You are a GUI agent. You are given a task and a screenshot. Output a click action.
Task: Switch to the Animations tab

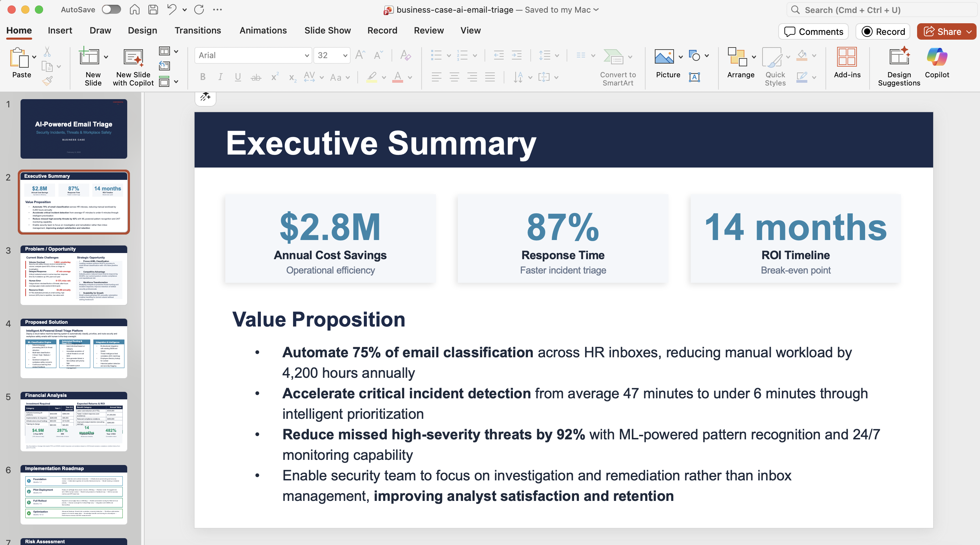pyautogui.click(x=263, y=30)
